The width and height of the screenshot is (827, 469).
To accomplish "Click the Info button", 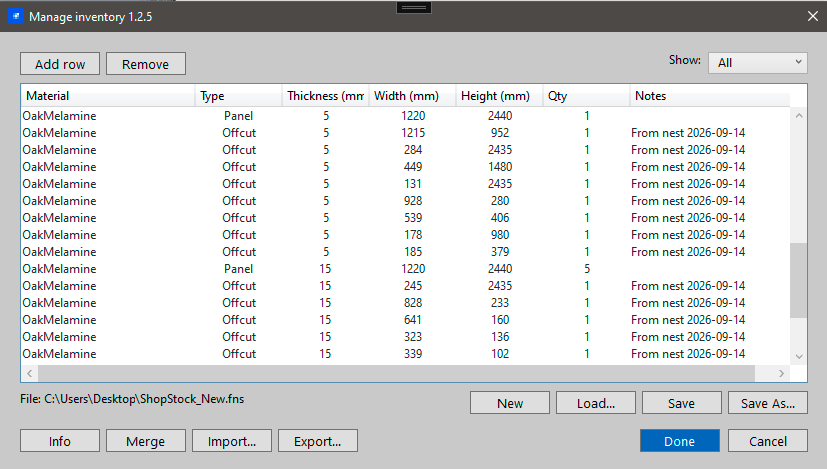I will click(60, 441).
